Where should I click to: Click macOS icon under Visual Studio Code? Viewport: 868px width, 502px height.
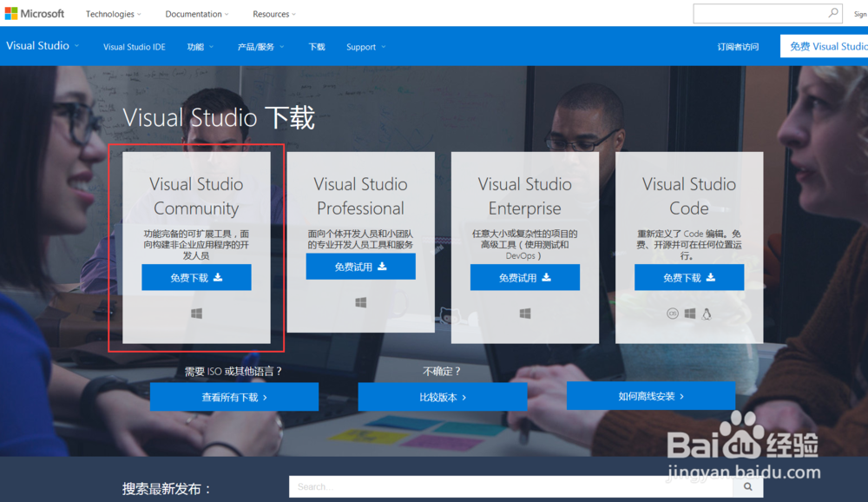[x=672, y=314]
